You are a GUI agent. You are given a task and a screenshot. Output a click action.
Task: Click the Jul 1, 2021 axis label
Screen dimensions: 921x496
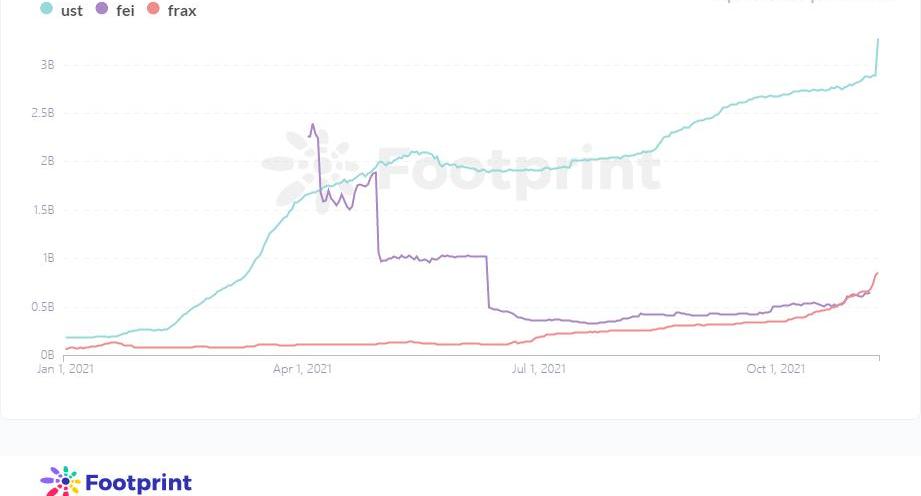(x=538, y=369)
